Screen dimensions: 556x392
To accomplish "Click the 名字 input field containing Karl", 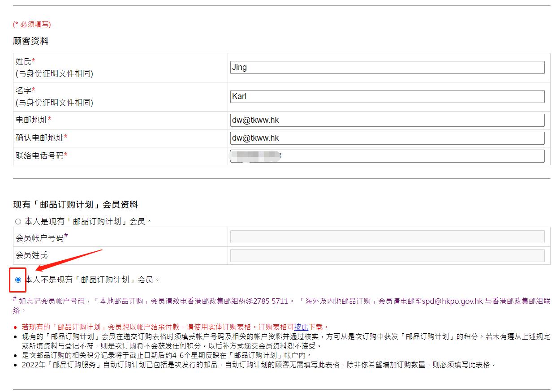I will click(387, 96).
